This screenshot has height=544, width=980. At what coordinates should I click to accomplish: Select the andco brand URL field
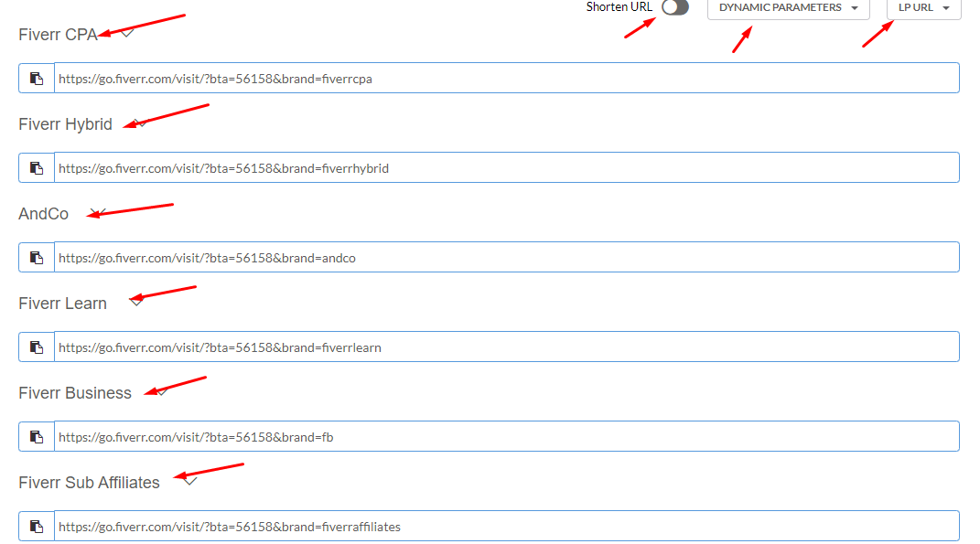click(x=506, y=257)
